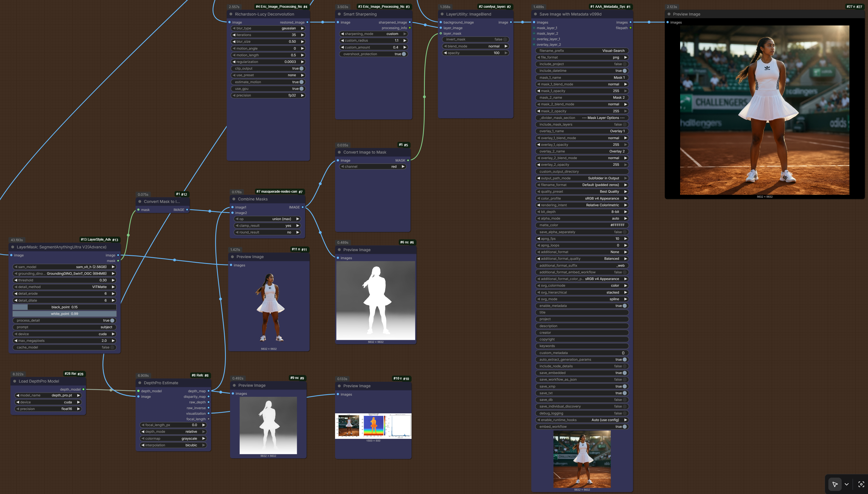868x494 pixels.
Task: Open sharpening_mode custom dropdown
Action: click(374, 34)
